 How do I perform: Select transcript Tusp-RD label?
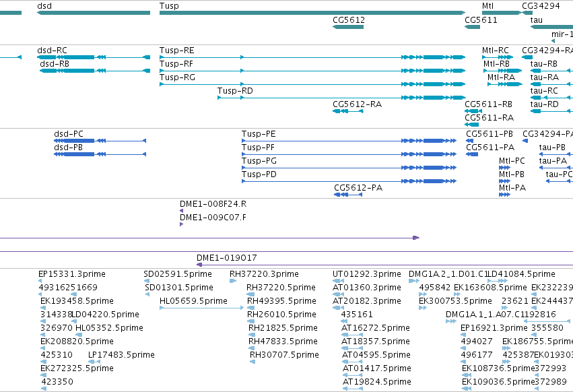click(x=235, y=91)
